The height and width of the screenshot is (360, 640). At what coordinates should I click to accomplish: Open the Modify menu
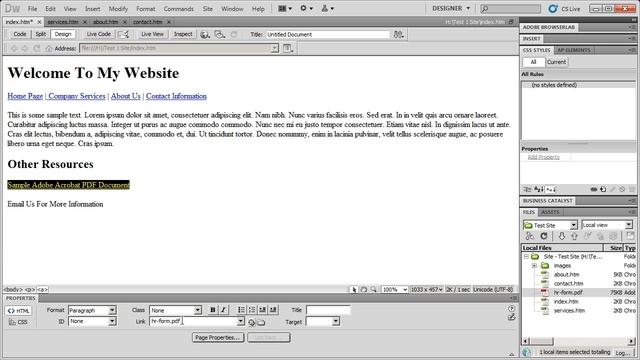[118, 9]
